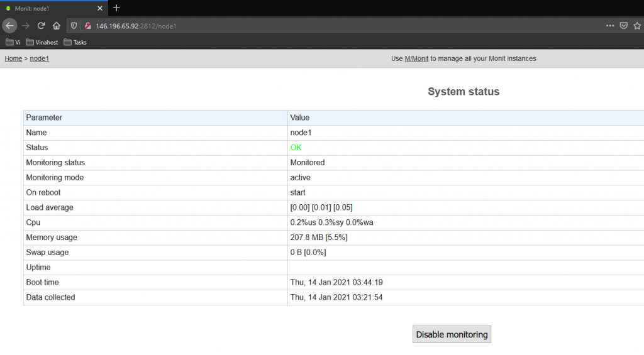Open the page actions three-dot menu
644x355 pixels.
[x=609, y=26]
